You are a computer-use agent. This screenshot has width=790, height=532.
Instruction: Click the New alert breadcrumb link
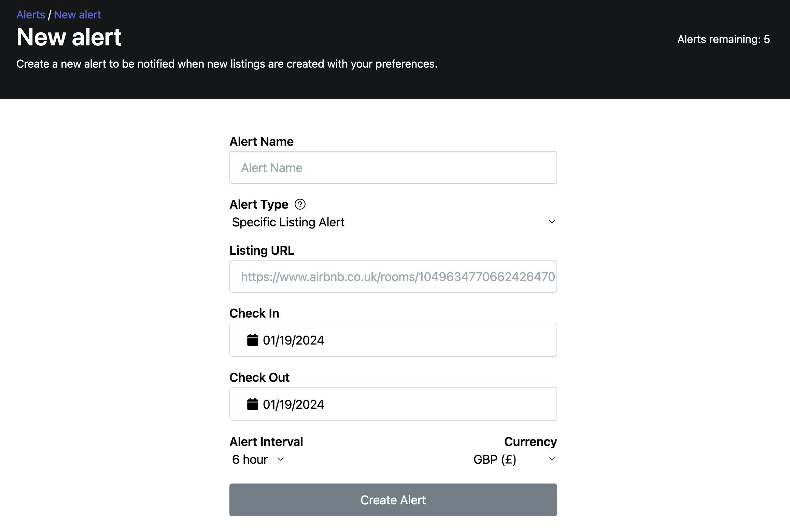click(77, 15)
